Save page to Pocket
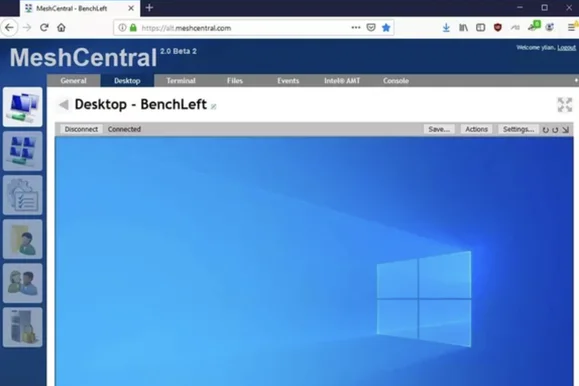Screen dimensions: 579x386 click(371, 28)
